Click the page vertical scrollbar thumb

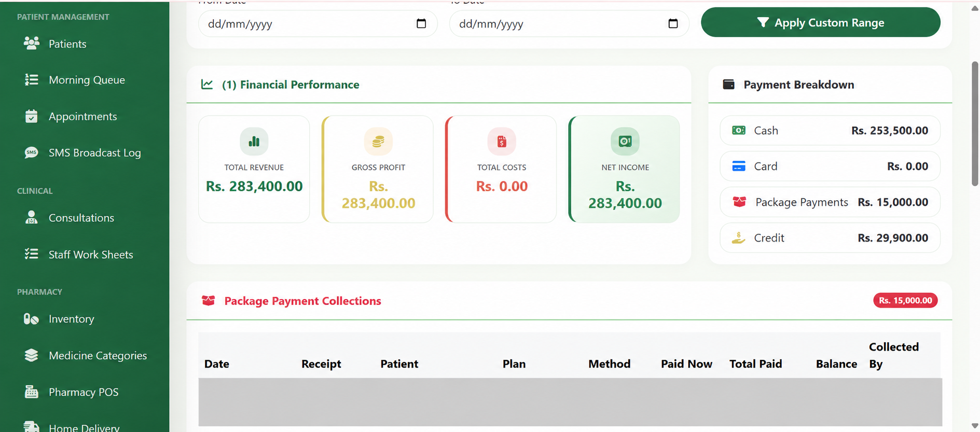(x=975, y=123)
